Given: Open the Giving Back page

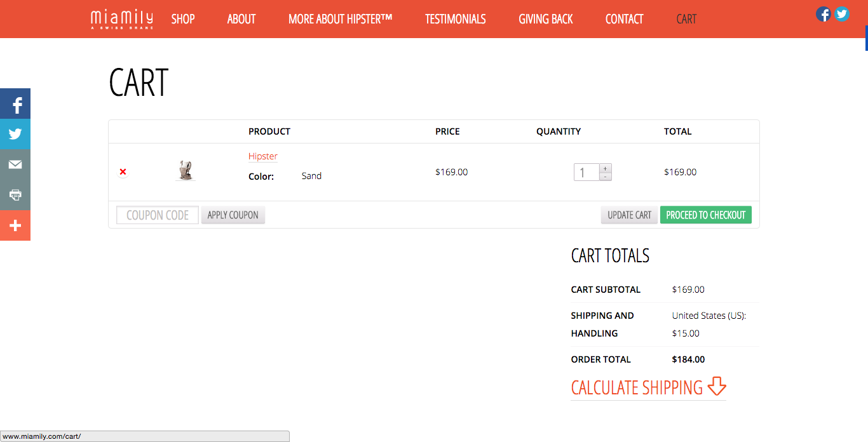Looking at the screenshot, I should (546, 19).
